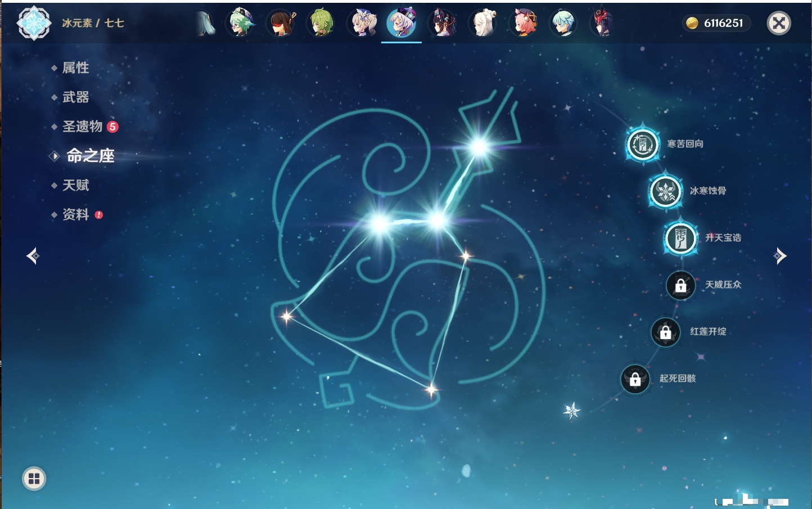
Task: Switch to the 天赋 talents menu
Action: click(x=75, y=185)
